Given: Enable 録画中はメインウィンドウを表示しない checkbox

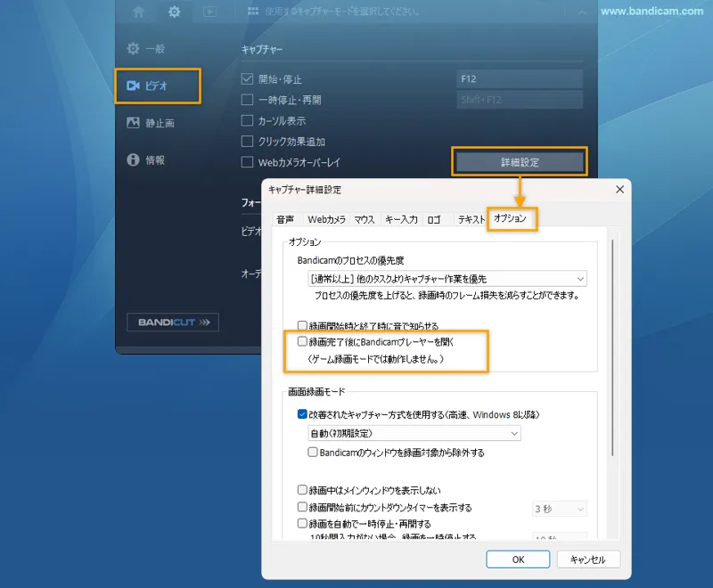Looking at the screenshot, I should (x=302, y=490).
